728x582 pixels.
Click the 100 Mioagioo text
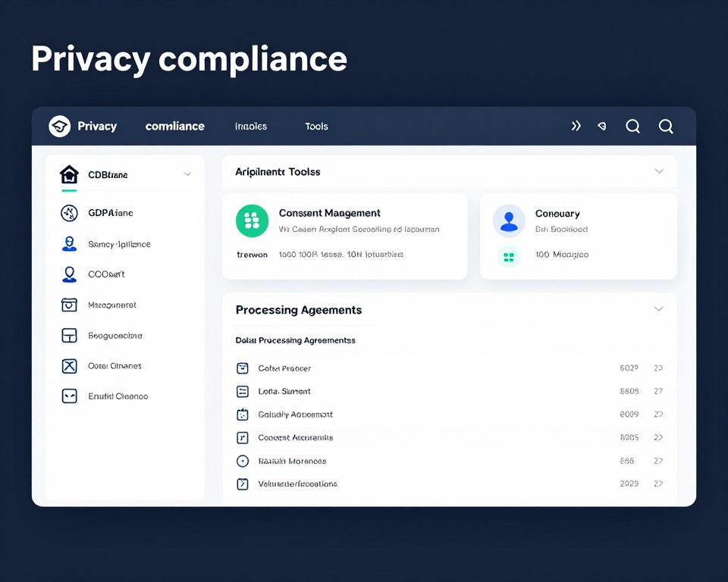(x=562, y=255)
